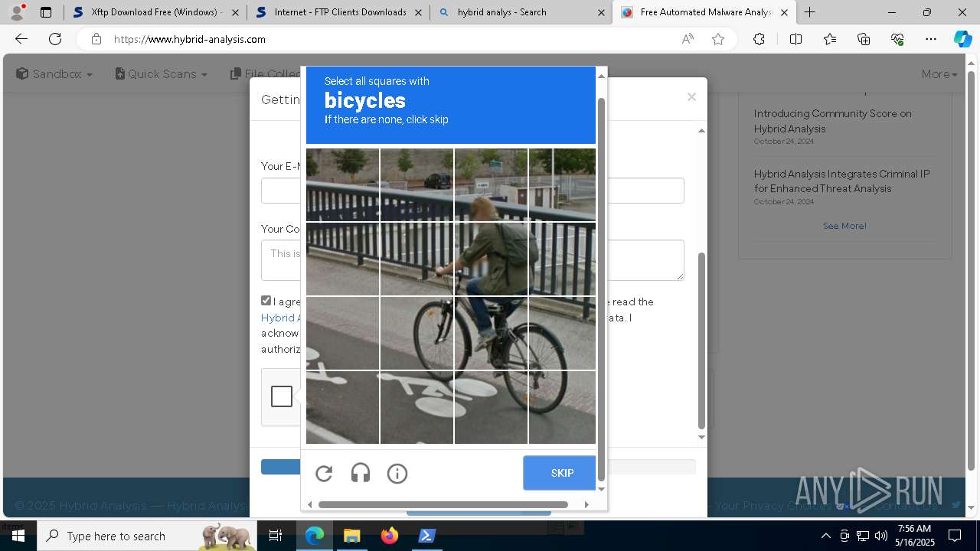This screenshot has width=980, height=551.
Task: Open the PowerShell taskbar icon
Action: 427,536
